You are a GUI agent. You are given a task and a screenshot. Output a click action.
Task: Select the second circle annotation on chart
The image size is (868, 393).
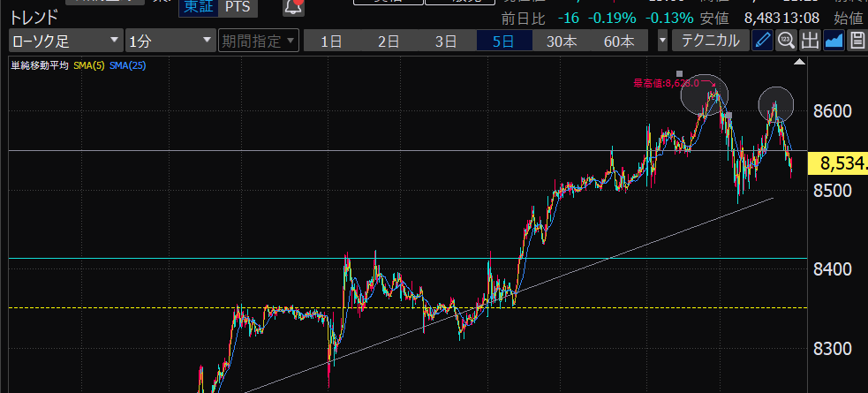[776, 104]
